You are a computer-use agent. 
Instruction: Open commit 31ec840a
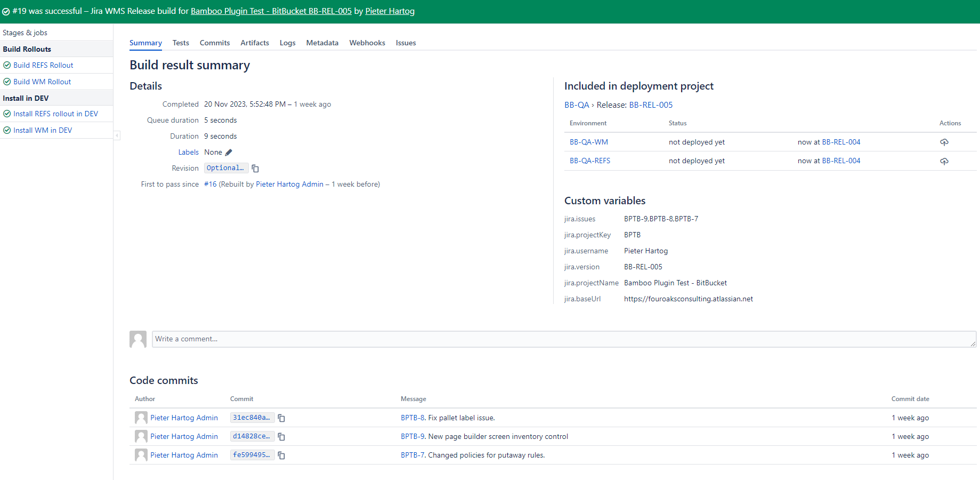tap(252, 418)
